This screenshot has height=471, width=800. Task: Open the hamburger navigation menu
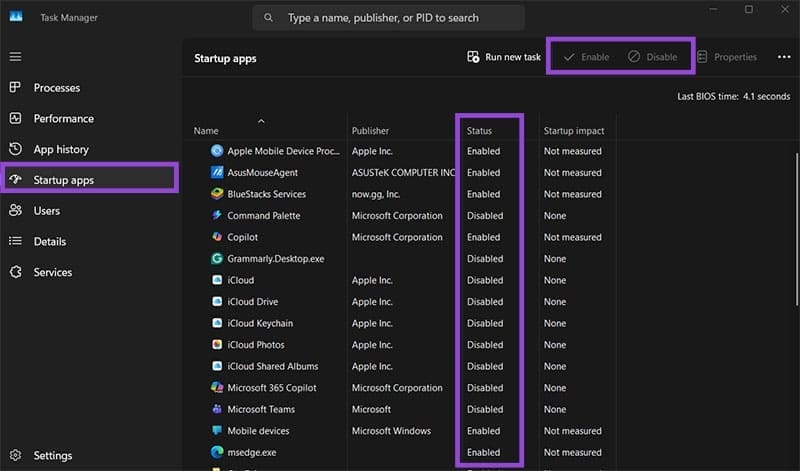[x=15, y=57]
